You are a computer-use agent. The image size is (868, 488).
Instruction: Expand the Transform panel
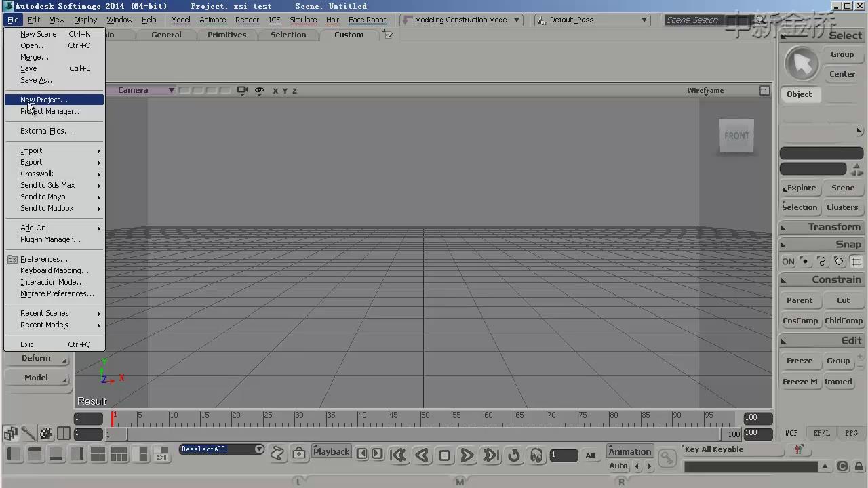(822, 227)
